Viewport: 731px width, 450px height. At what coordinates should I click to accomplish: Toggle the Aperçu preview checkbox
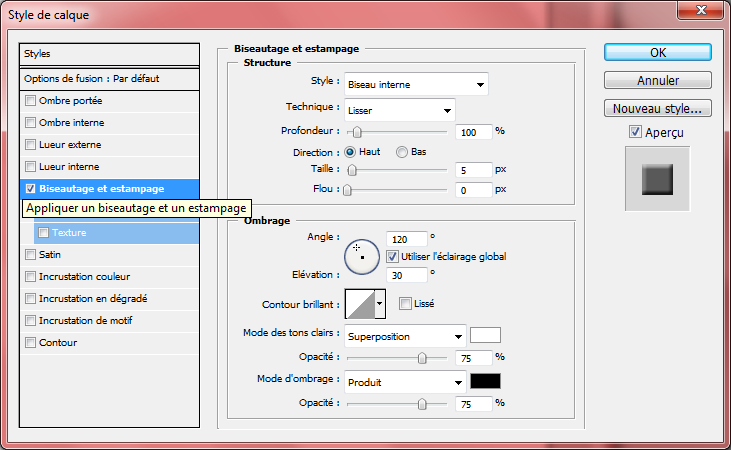635,132
